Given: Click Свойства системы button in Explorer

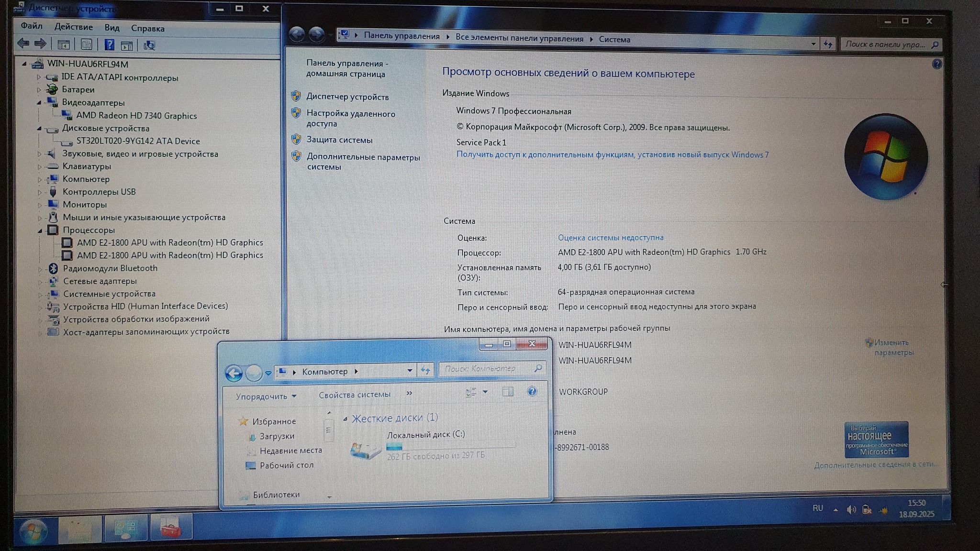Looking at the screenshot, I should (355, 395).
